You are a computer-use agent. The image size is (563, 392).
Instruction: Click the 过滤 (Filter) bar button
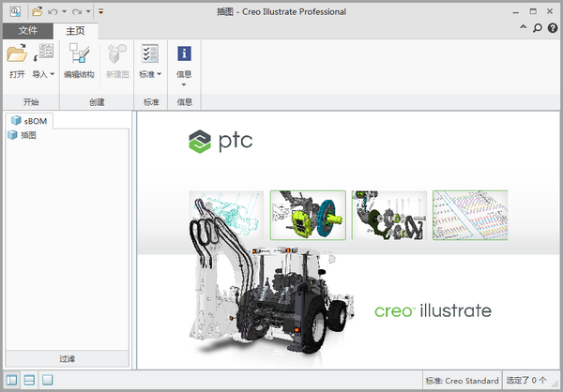tap(67, 358)
